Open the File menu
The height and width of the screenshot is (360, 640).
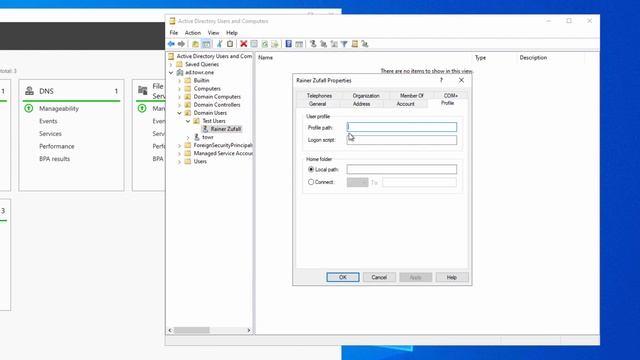coord(173,33)
